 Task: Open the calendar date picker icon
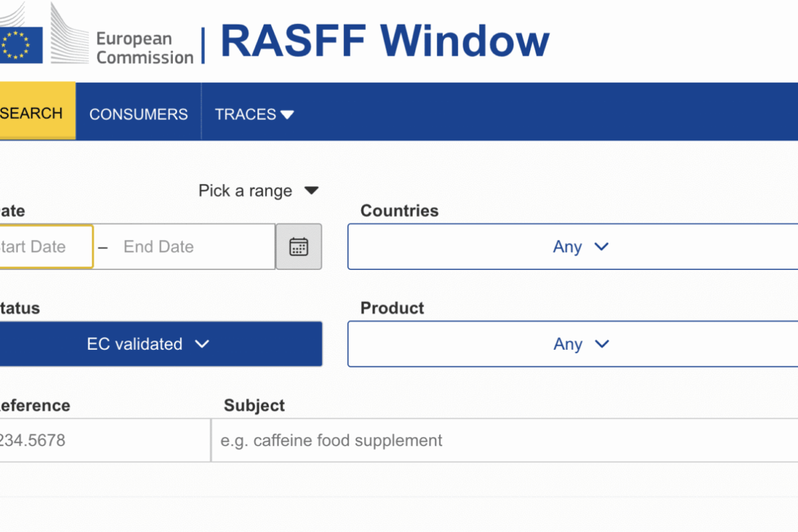[x=299, y=247]
